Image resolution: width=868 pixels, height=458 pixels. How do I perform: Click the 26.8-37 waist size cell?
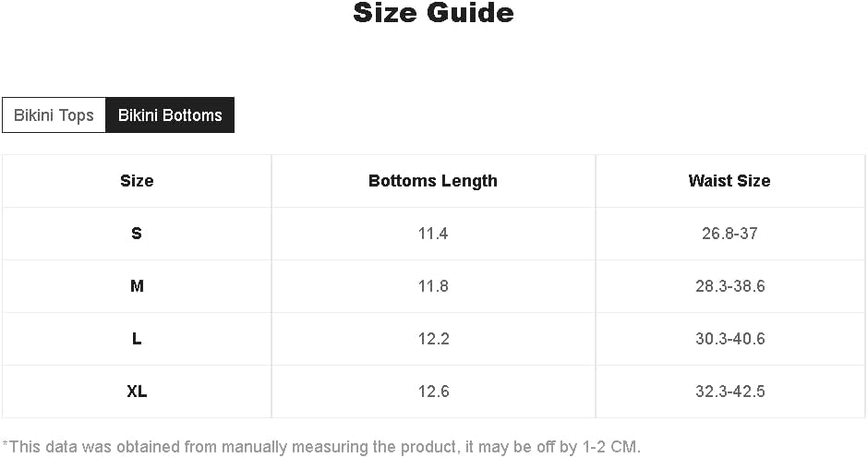(x=729, y=234)
